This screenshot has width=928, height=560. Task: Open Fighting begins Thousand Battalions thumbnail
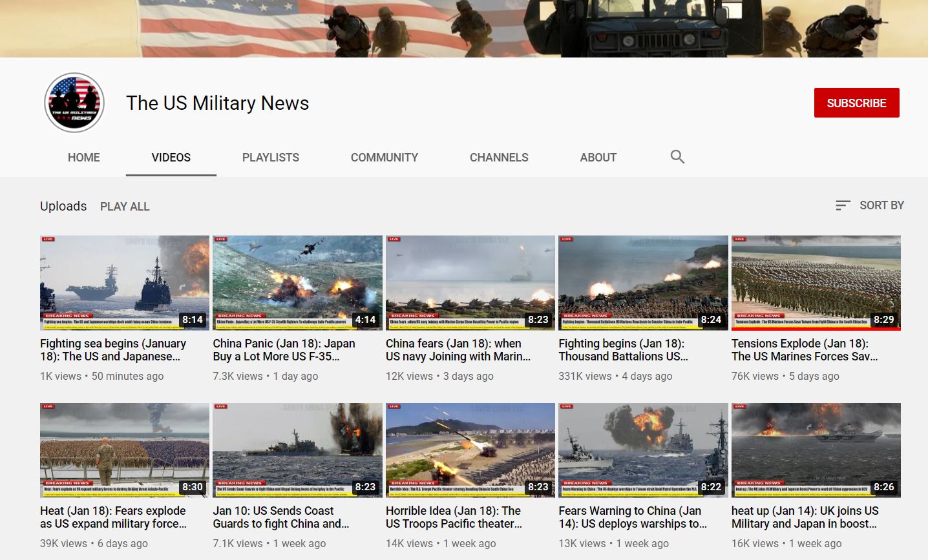[x=643, y=283]
